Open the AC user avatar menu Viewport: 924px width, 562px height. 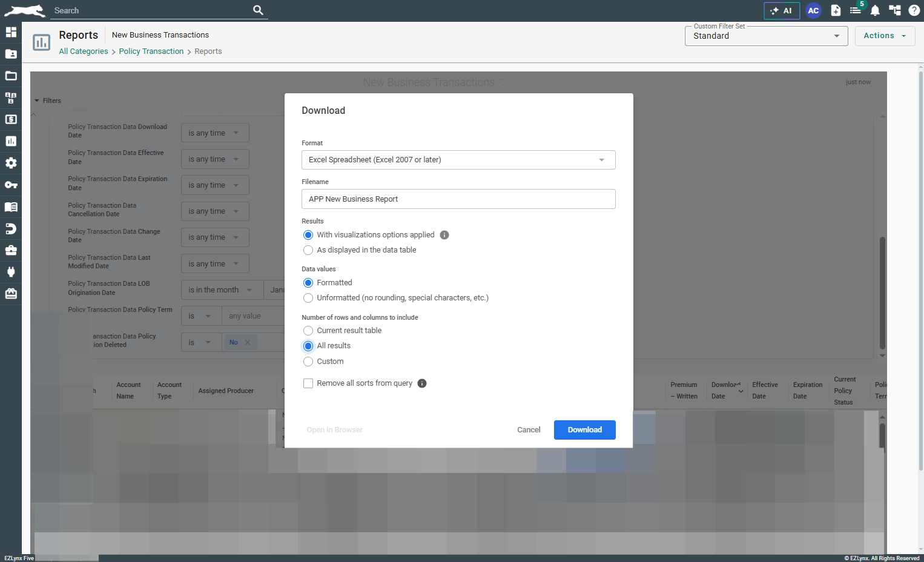(x=813, y=11)
